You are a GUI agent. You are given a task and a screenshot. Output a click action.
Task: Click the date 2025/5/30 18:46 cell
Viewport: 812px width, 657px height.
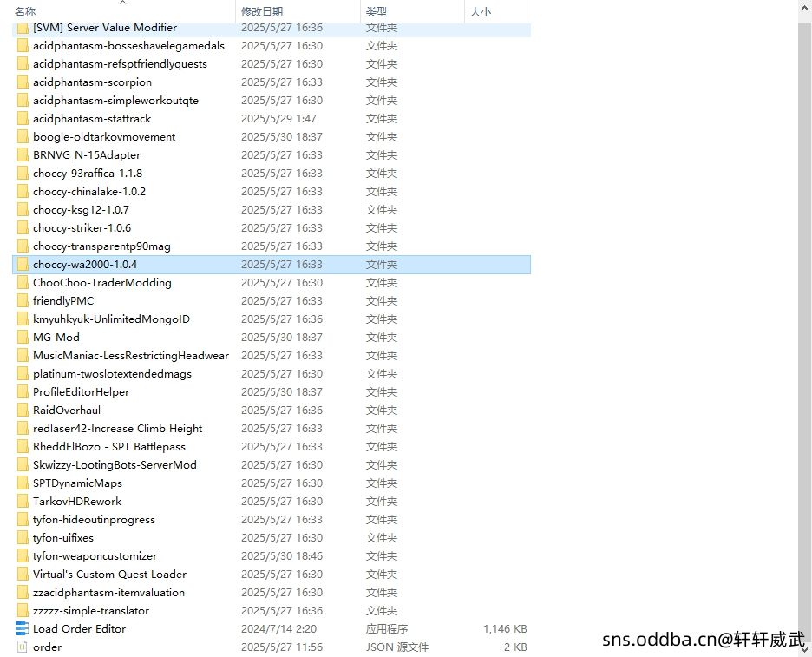coord(282,556)
